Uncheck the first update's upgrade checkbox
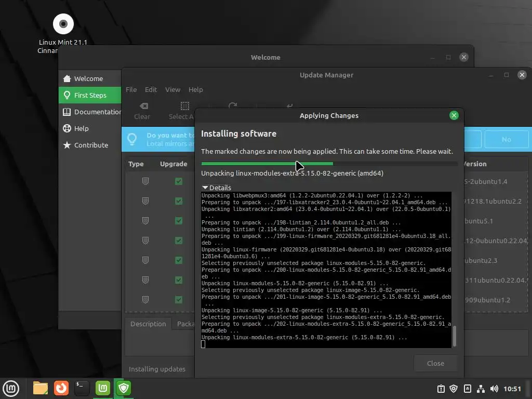This screenshot has width=532, height=399. tap(179, 181)
